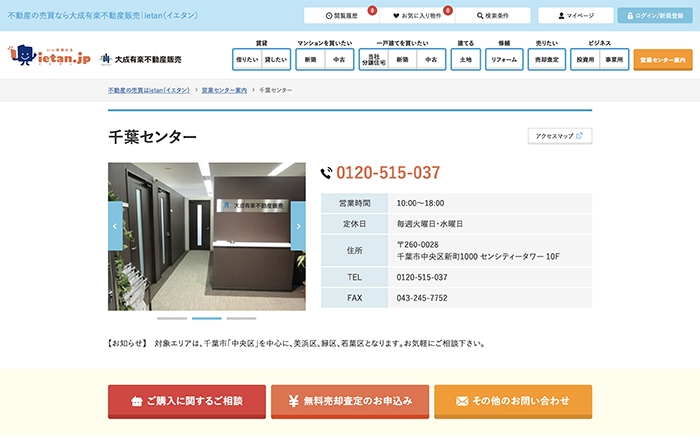Click the large phone number 0120-515-037
700x444 pixels.
(x=388, y=173)
